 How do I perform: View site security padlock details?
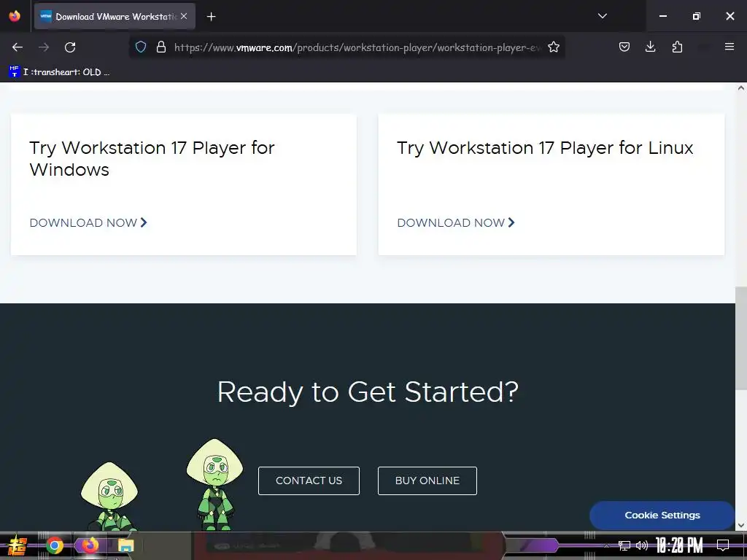[x=161, y=47]
